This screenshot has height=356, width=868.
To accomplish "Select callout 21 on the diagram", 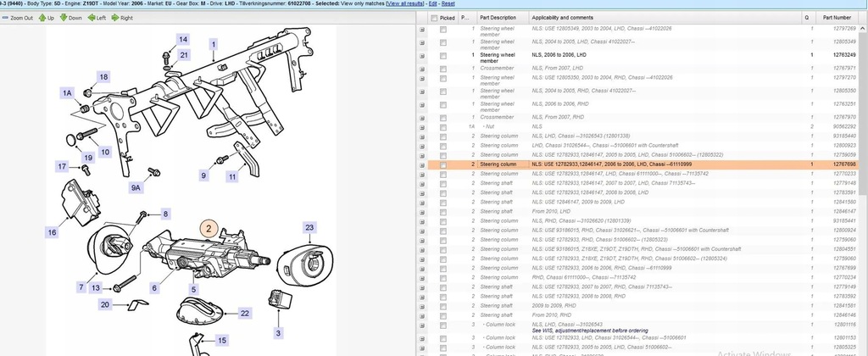I will (184, 55).
